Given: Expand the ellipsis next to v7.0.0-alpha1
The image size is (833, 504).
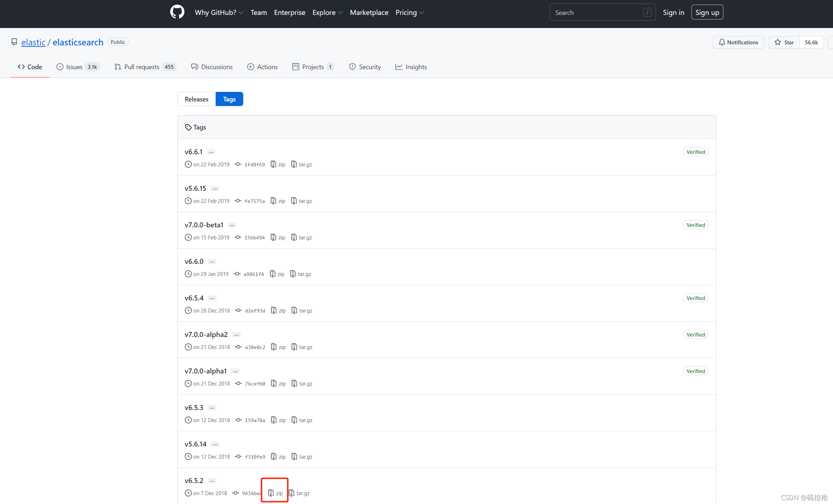Looking at the screenshot, I should [x=235, y=371].
